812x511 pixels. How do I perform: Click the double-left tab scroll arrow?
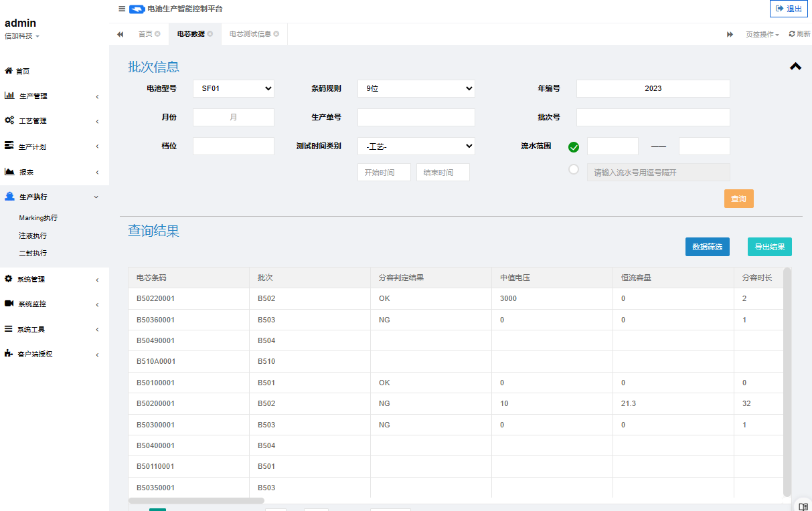120,34
